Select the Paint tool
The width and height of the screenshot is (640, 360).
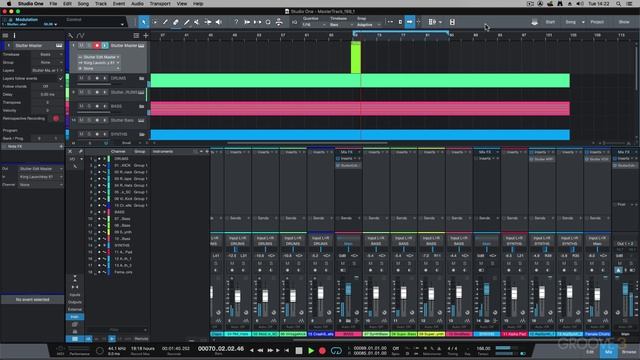point(187,22)
